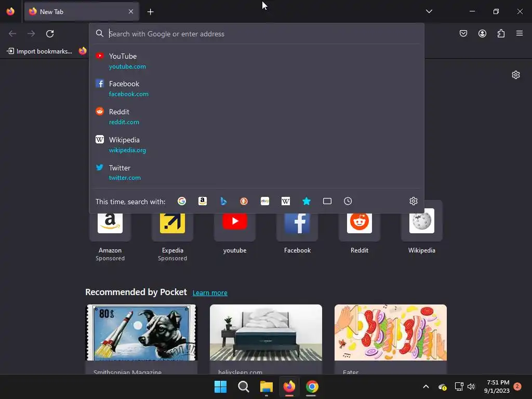The width and height of the screenshot is (532, 399).
Task: Open the Extensions puzzle icon
Action: point(501,33)
